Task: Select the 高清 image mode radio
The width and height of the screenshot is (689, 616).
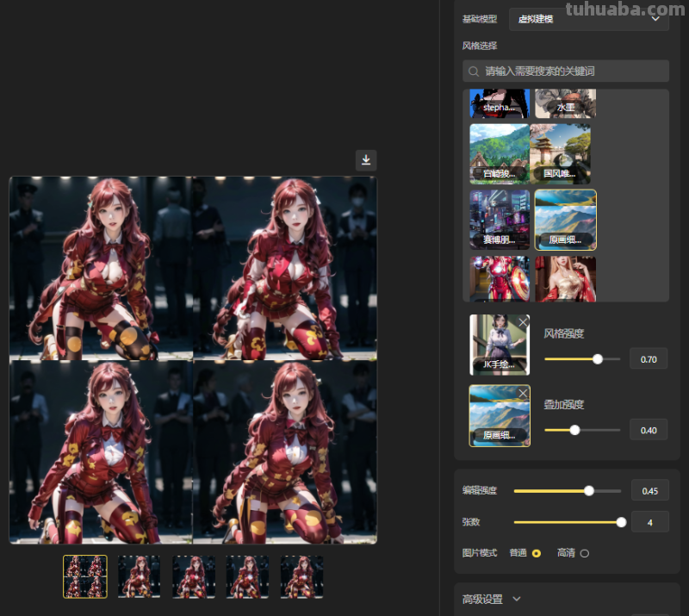Action: [585, 554]
